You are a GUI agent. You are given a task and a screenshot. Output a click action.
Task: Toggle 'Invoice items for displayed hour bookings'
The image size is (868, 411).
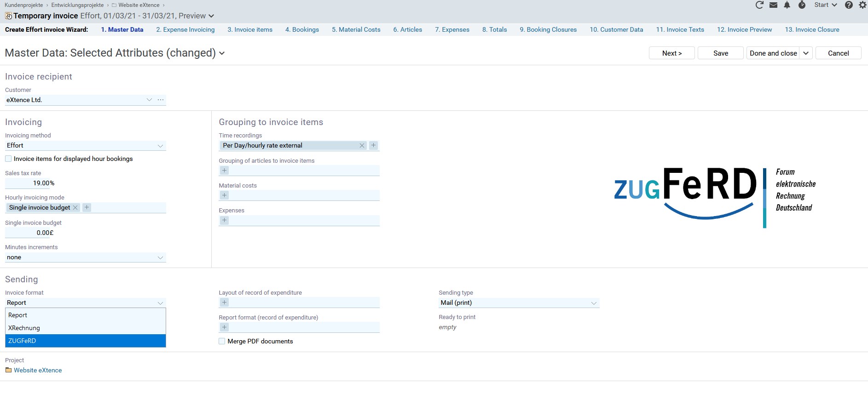click(8, 159)
